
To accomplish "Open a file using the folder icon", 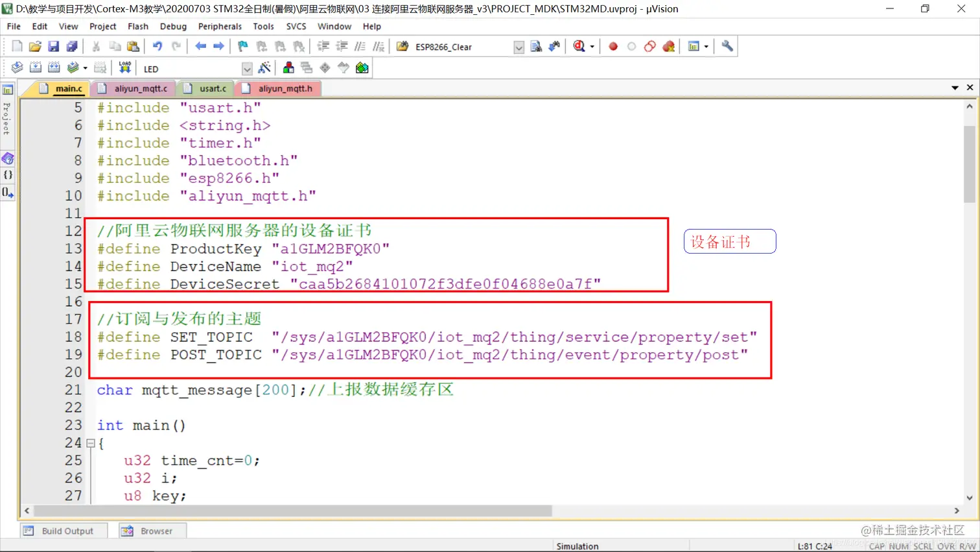I will click(x=35, y=46).
